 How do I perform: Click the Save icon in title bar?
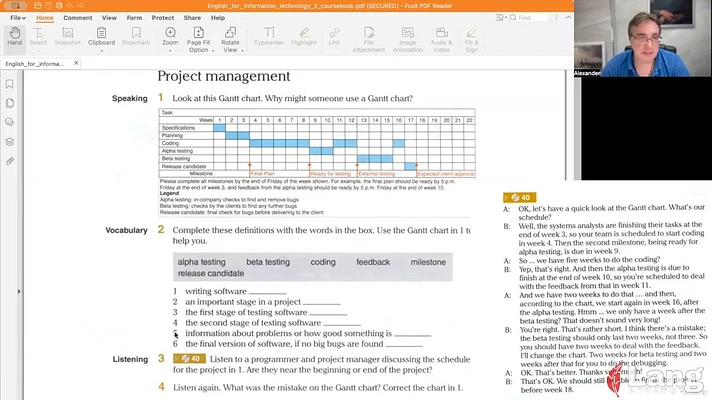point(49,6)
